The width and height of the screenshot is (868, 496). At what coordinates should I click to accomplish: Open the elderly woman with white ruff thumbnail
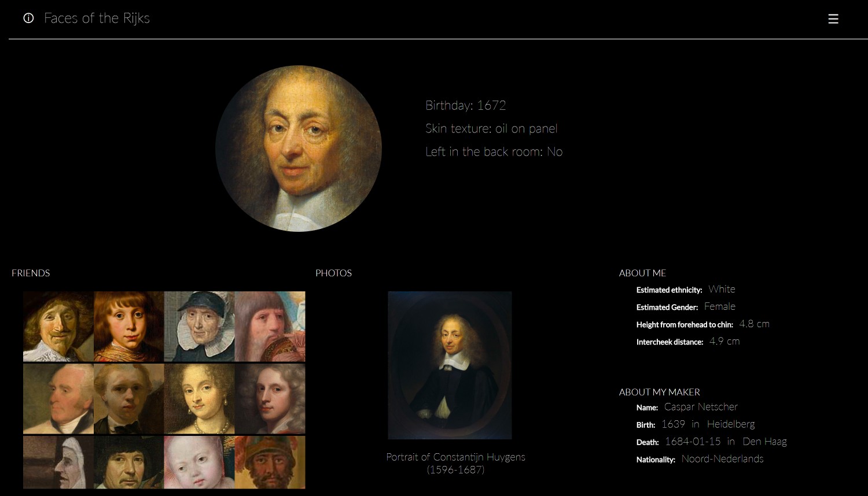[x=200, y=327]
